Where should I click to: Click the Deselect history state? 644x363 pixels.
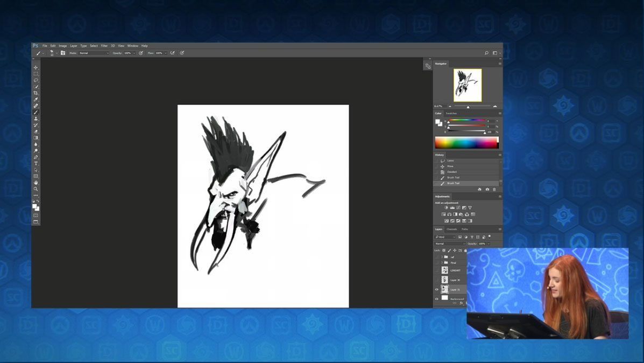coord(451,172)
